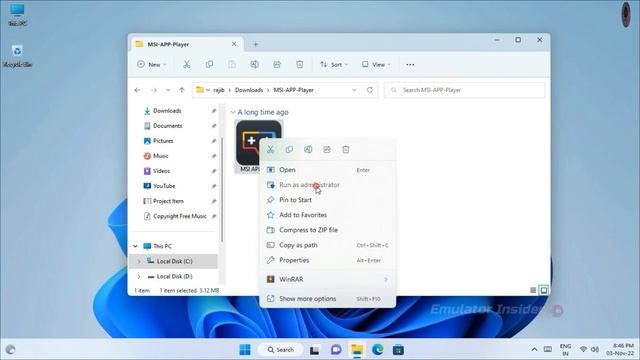Viewport: 640px width, 360px height.
Task: Choose Properties in context menu
Action: (x=327, y=260)
